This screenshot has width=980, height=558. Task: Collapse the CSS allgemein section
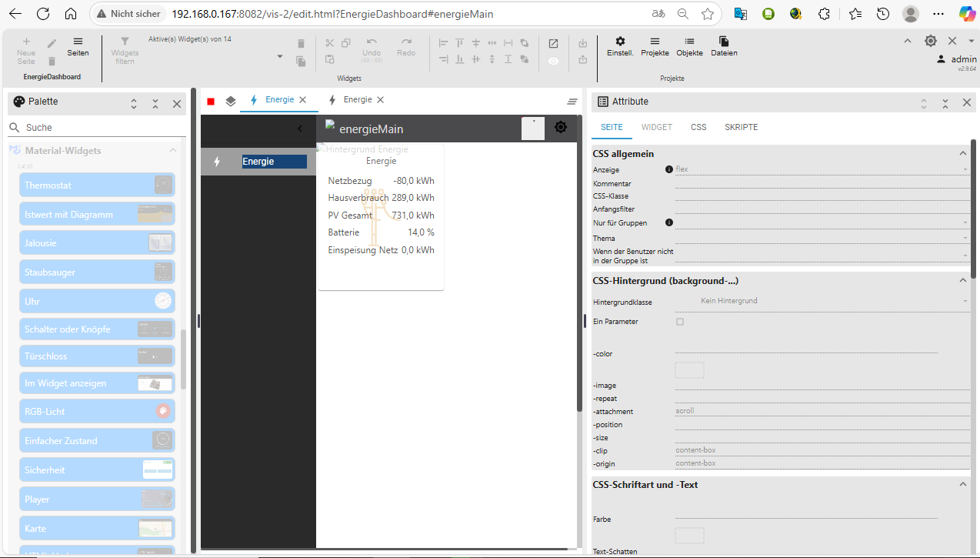[x=962, y=154]
